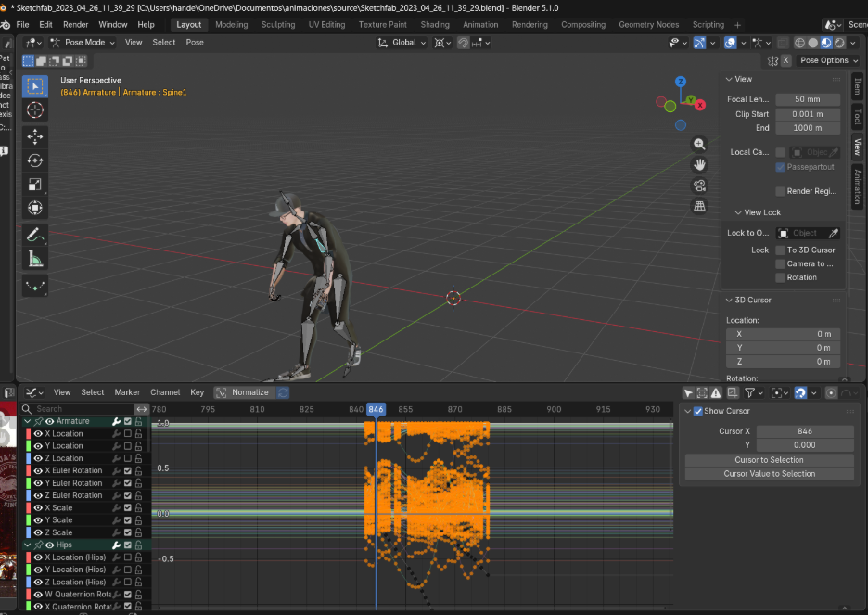Screen dimensions: 868x615
Task: Uncheck the Show Cursor checkbox
Action: click(x=698, y=411)
